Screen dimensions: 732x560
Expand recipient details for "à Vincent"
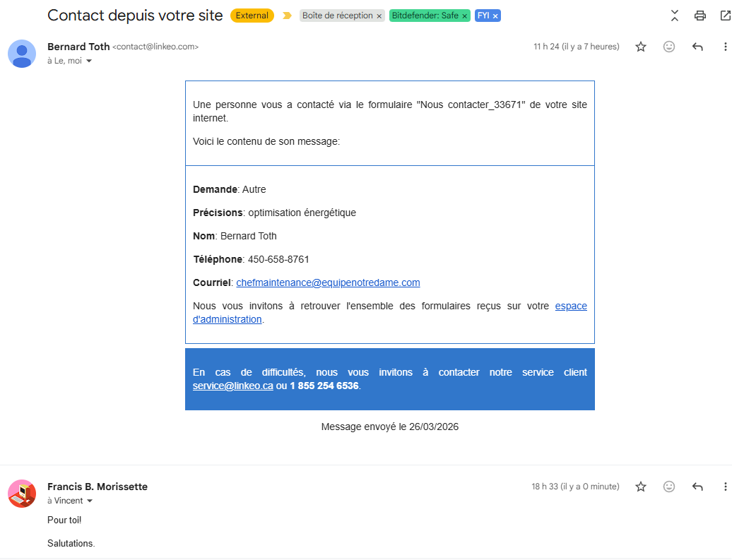[x=90, y=501]
